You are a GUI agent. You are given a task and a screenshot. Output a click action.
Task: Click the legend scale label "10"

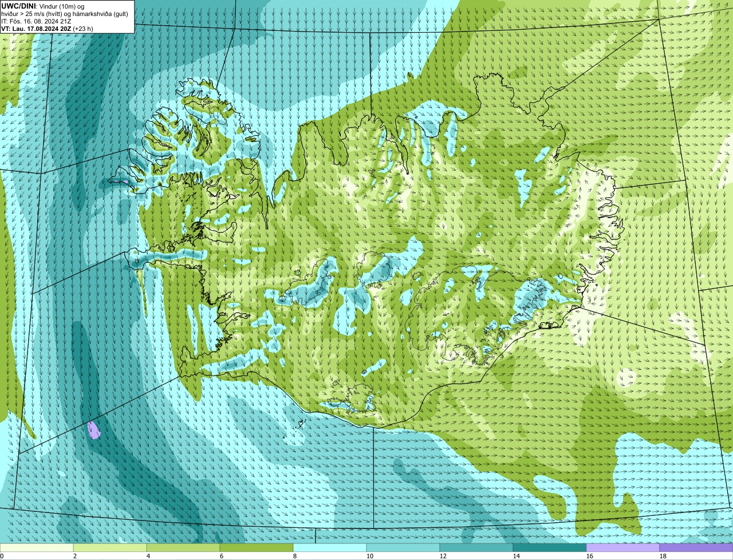point(370,556)
